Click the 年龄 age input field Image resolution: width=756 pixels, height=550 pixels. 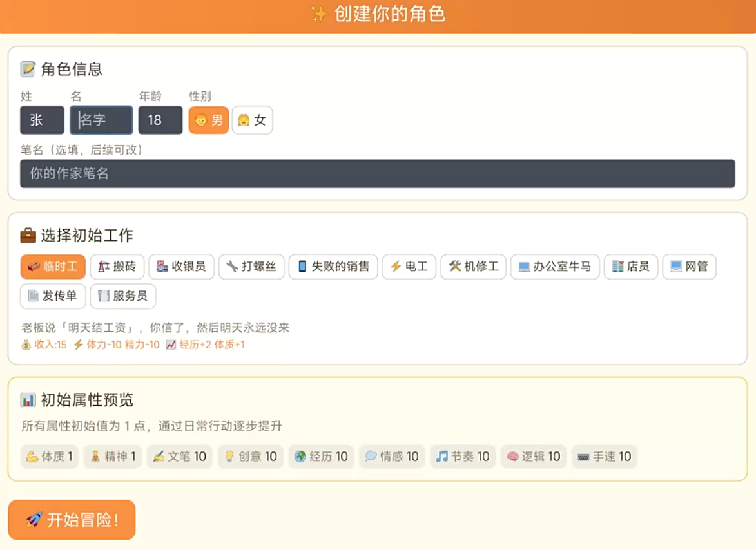pos(160,120)
